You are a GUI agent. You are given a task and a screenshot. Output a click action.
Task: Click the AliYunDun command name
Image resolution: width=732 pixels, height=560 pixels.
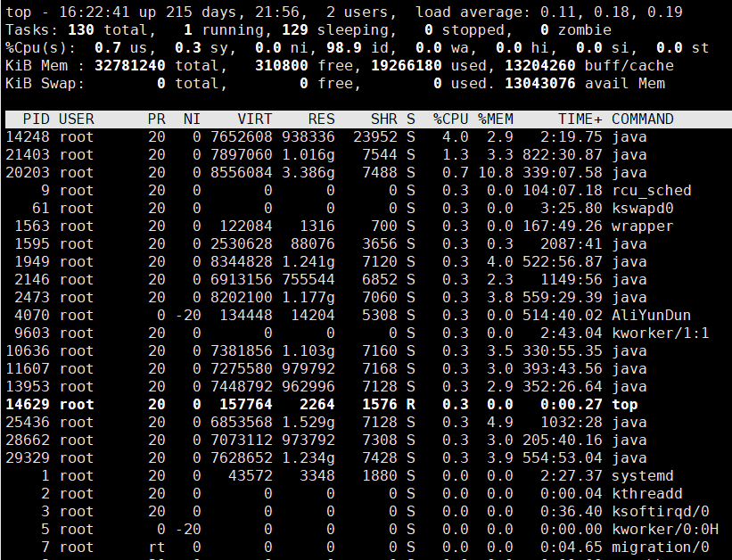[651, 316]
